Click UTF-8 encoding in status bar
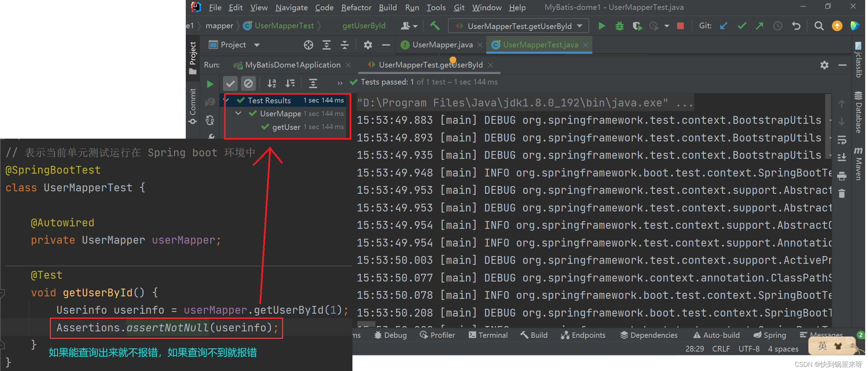This screenshot has width=868, height=371. tap(749, 349)
